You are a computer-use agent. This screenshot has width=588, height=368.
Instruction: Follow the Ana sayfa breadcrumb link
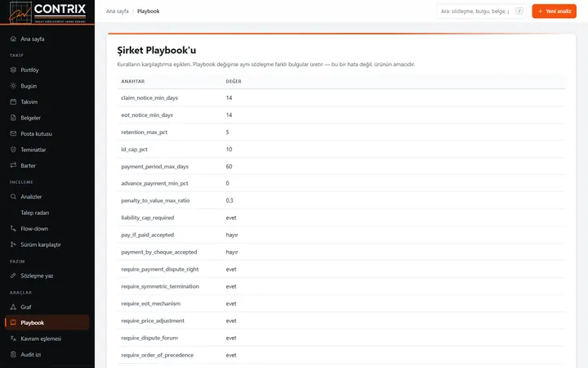point(117,11)
